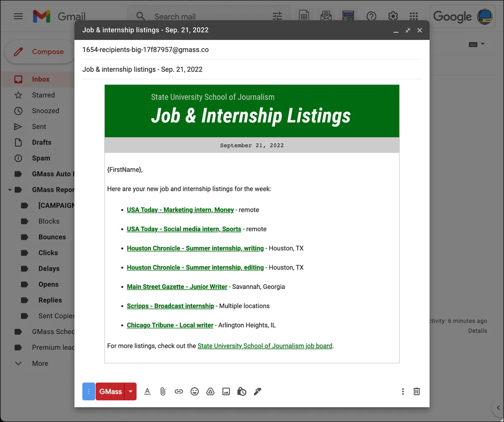Open Google apps grid
This screenshot has height=422, width=504.
(414, 16)
